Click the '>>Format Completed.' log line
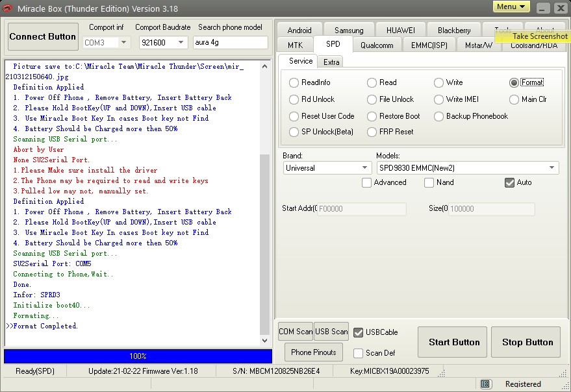 pos(42,326)
